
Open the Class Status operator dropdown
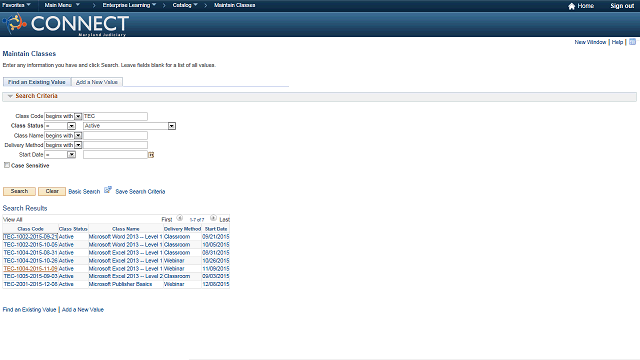coord(71,126)
